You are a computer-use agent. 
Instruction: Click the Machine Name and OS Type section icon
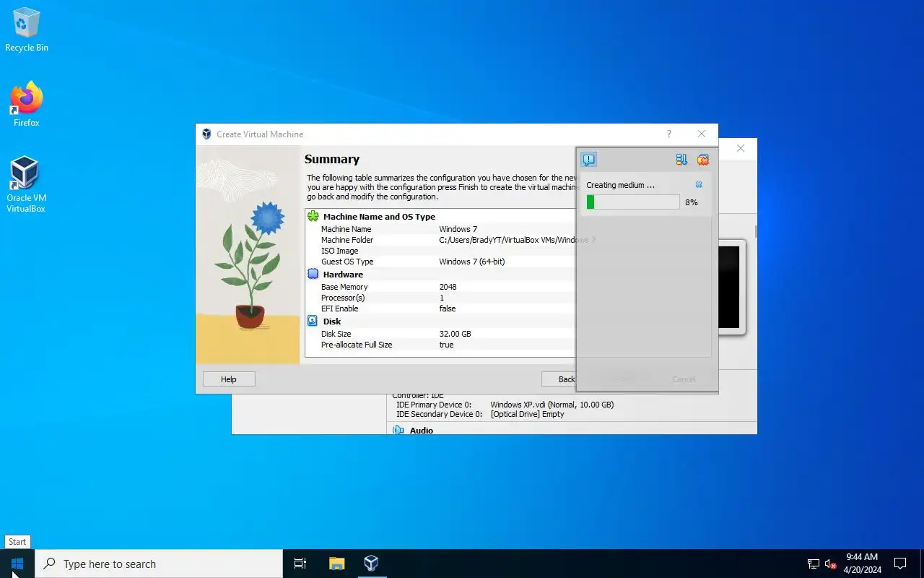point(313,216)
